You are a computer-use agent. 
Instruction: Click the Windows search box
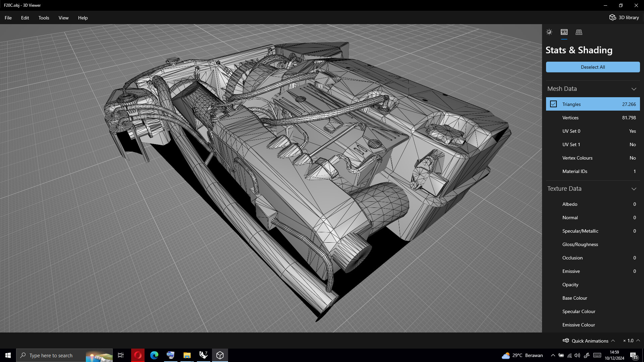[x=51, y=355]
